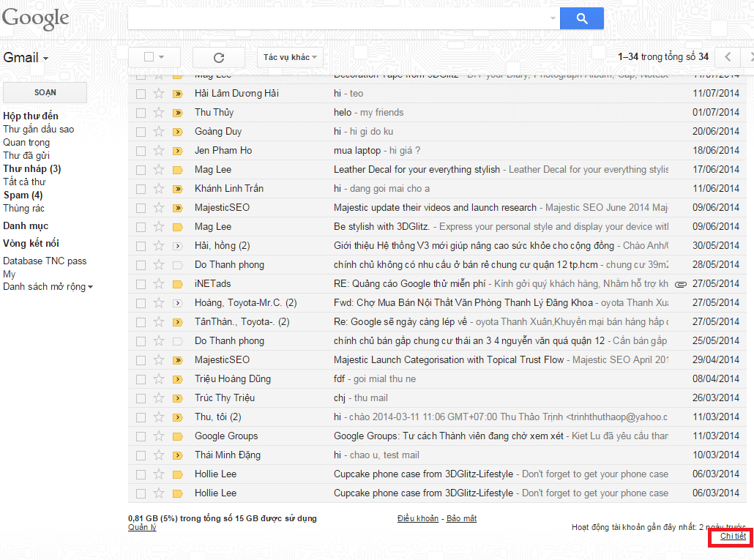The height and width of the screenshot is (560, 754).
Task: Check the Hải Lâm Dương Hải email
Action: click(x=141, y=94)
